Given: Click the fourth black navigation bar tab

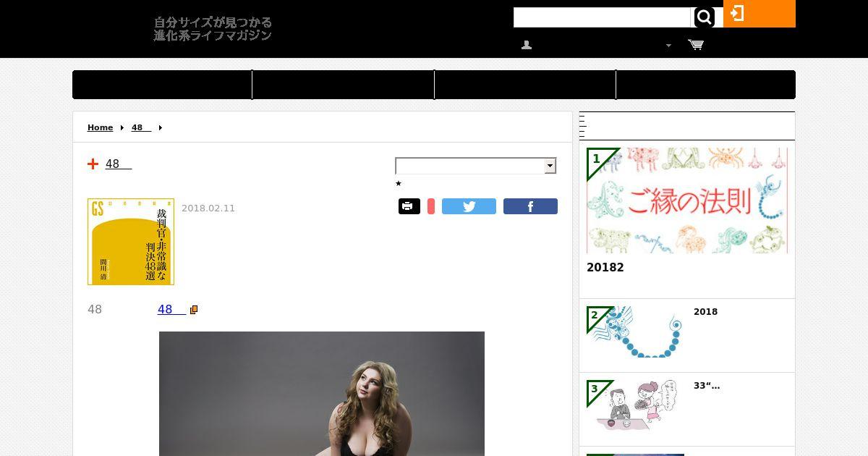Looking at the screenshot, I should coord(706,85).
